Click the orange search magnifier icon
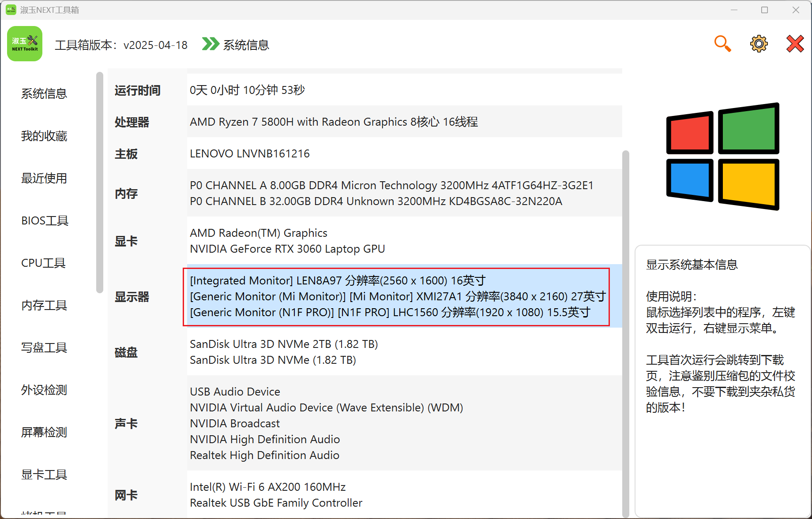Screen dimensions: 812x519 tap(722, 44)
